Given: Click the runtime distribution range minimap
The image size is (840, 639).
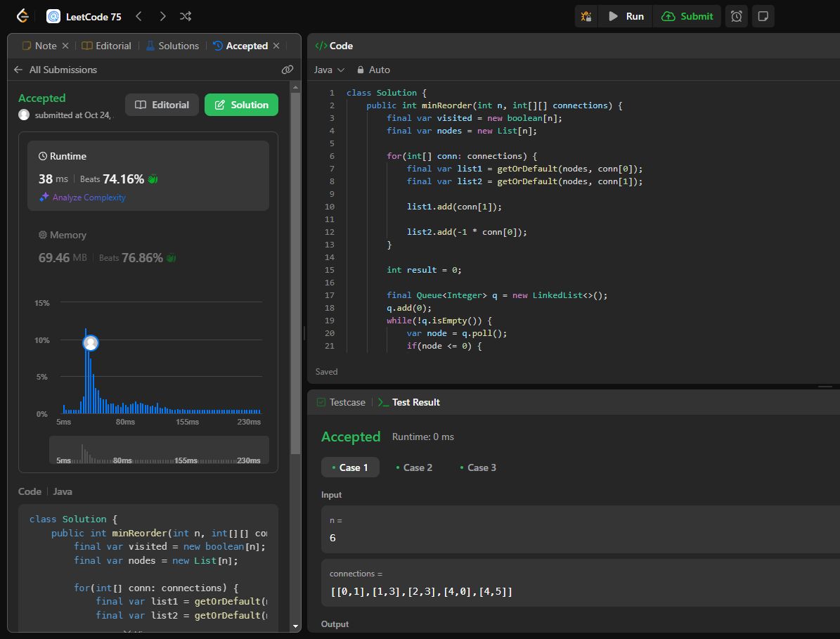Looking at the screenshot, I should tap(159, 450).
